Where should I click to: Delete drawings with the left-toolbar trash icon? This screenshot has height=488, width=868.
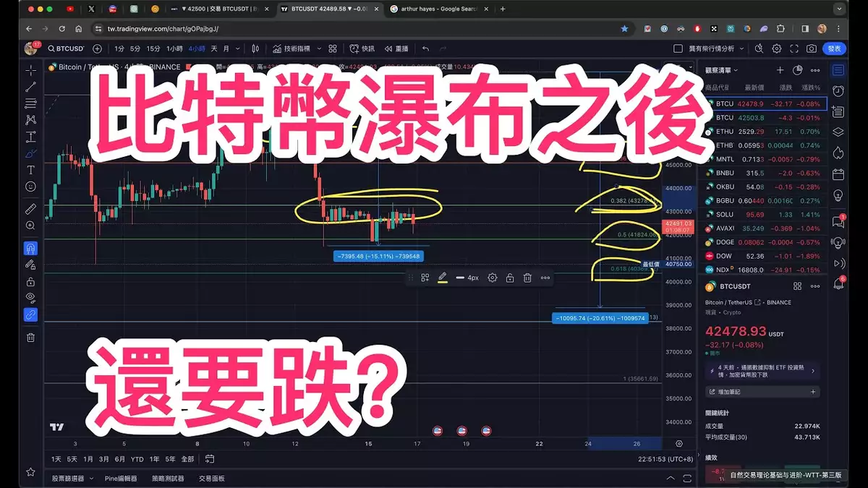[30, 337]
